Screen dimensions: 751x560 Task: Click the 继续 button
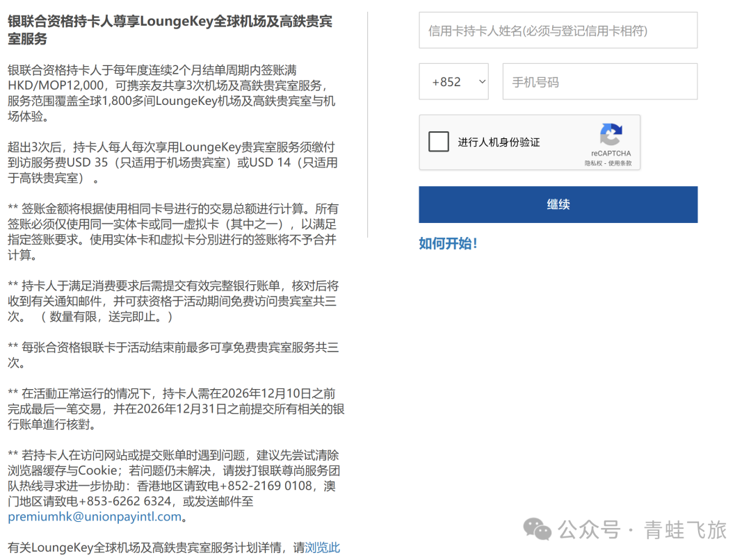558,204
